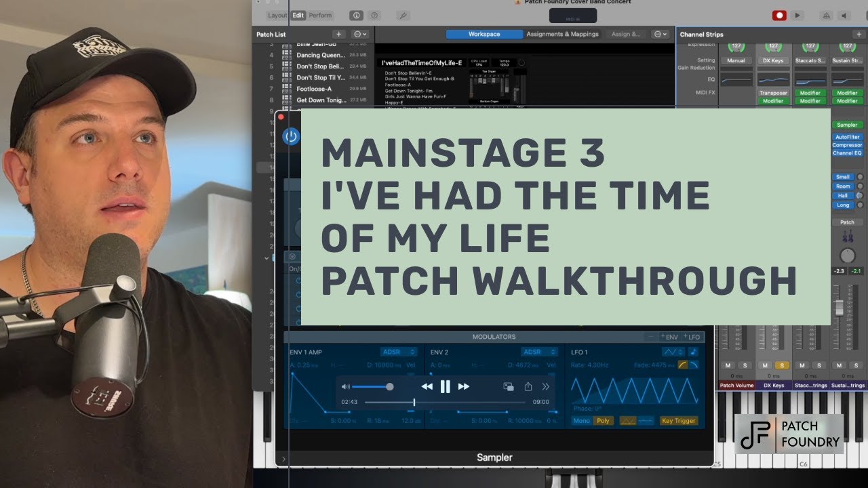Open Patch List options dropdown
This screenshot has height=488, width=868.
point(360,34)
